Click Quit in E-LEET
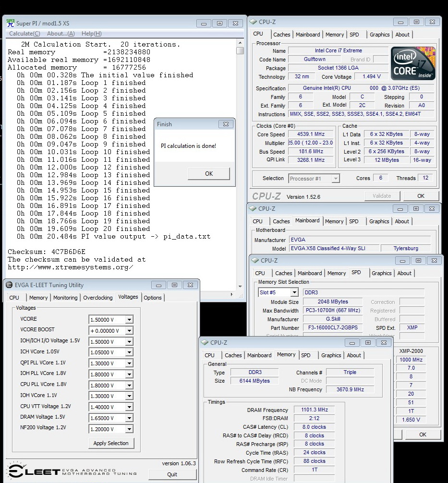 (x=172, y=474)
